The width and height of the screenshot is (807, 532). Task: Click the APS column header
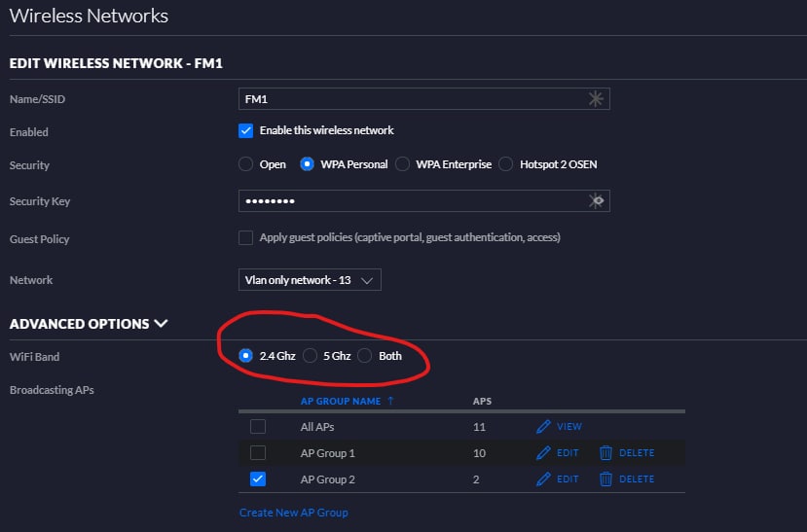pos(482,401)
